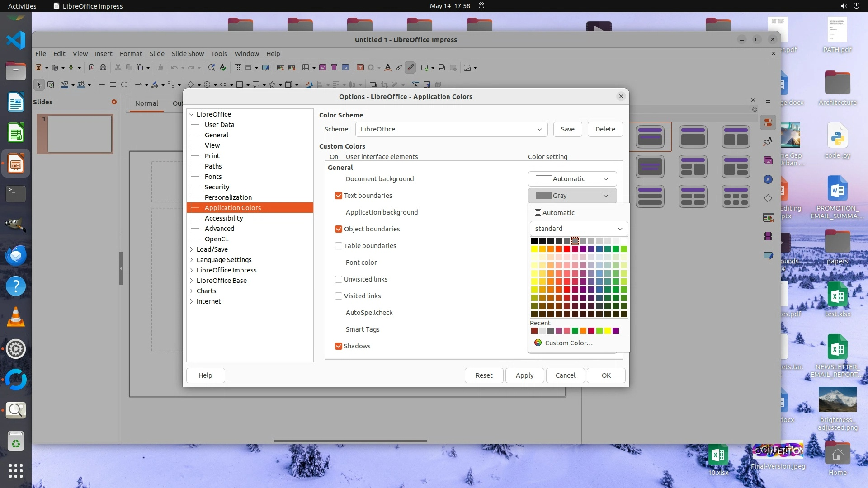Open the Navigator sidebar compass icon
The image size is (868, 488).
click(x=768, y=180)
